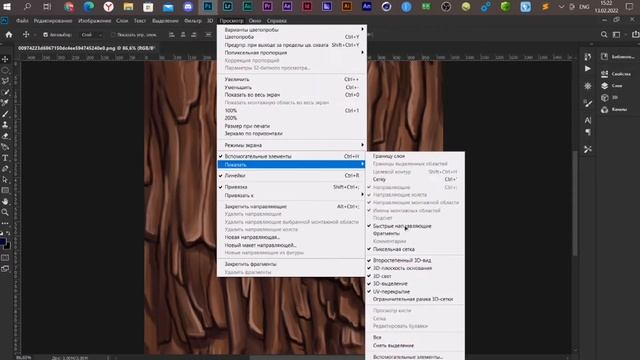Screen dimensions: 640x360
Task: Select the Clone Stamp tool
Action: (x=5, y=125)
